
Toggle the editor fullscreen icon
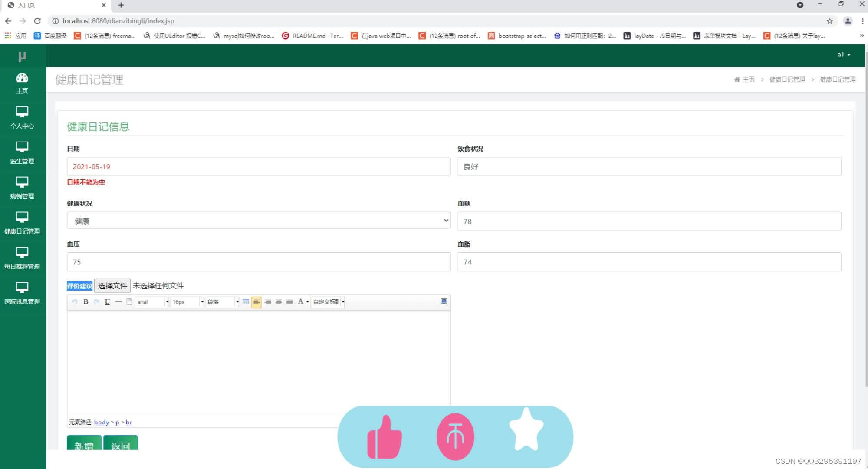(x=444, y=301)
